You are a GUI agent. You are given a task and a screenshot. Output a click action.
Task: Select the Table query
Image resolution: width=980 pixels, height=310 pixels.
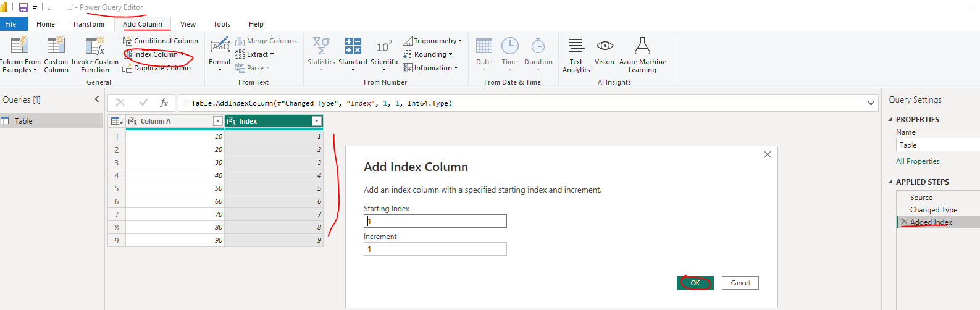(x=51, y=120)
